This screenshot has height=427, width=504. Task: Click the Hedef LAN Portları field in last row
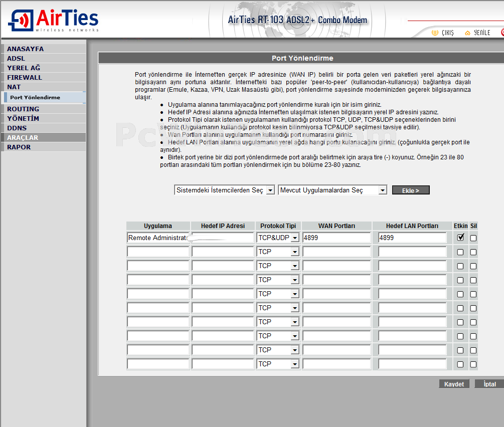412,364
